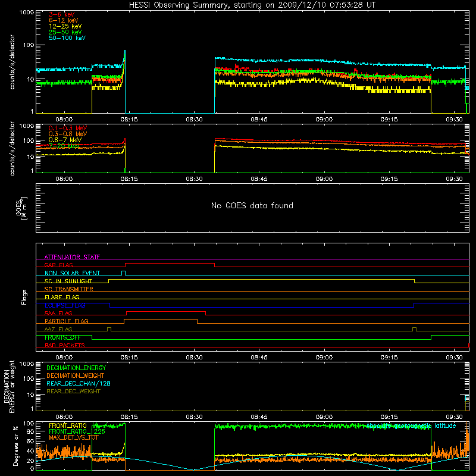Click the 08:30 tick under the MeV panel
This screenshot has height=476, width=476.
click(194, 179)
